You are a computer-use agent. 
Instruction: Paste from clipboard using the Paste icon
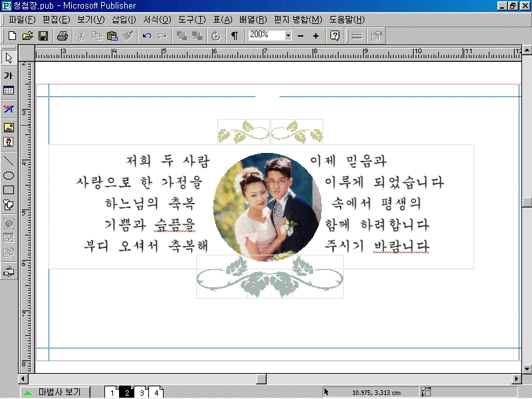[112, 36]
